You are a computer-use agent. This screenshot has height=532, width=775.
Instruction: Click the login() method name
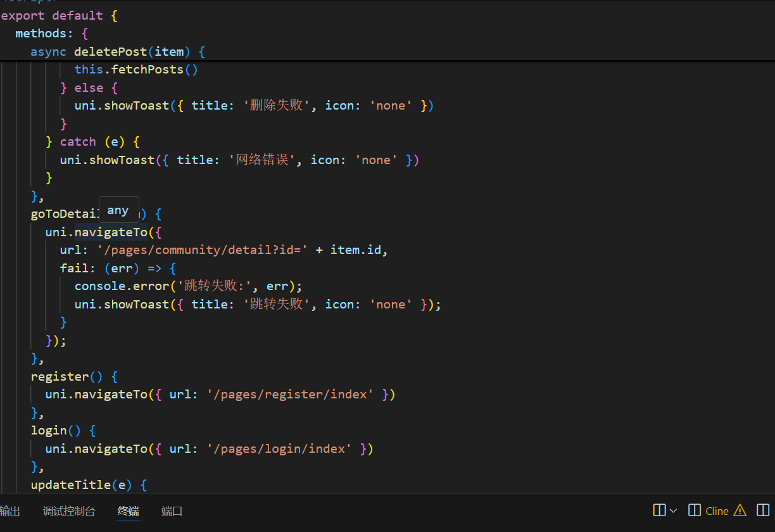tap(49, 431)
